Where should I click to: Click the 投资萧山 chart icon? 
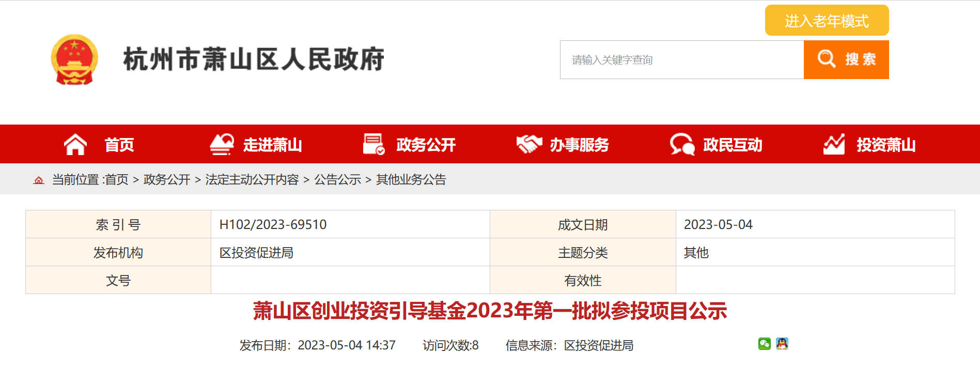point(834,144)
